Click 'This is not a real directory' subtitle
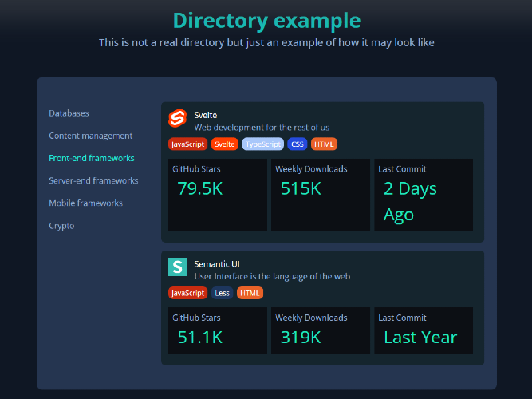Viewport: 532px width, 399px height. (x=266, y=43)
